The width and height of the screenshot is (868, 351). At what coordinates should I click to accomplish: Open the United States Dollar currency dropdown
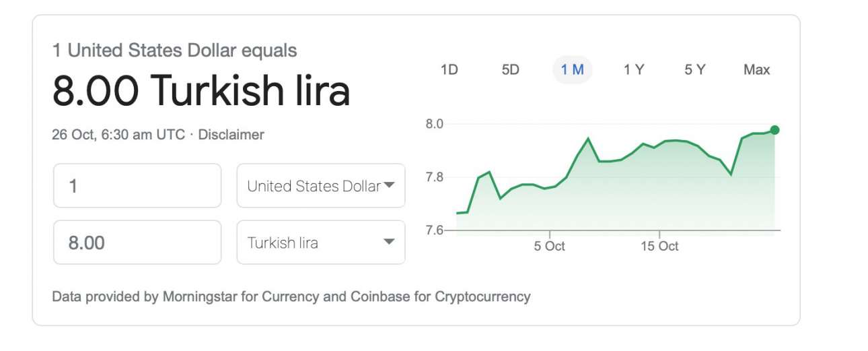tap(320, 186)
